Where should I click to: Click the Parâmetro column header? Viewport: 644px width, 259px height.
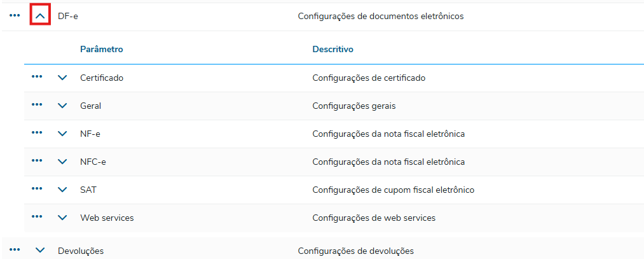point(102,49)
